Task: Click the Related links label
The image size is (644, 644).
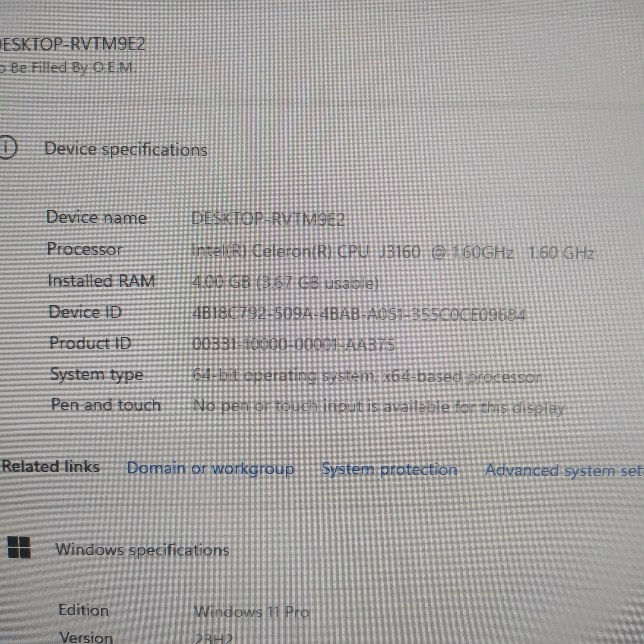Action: (51, 466)
